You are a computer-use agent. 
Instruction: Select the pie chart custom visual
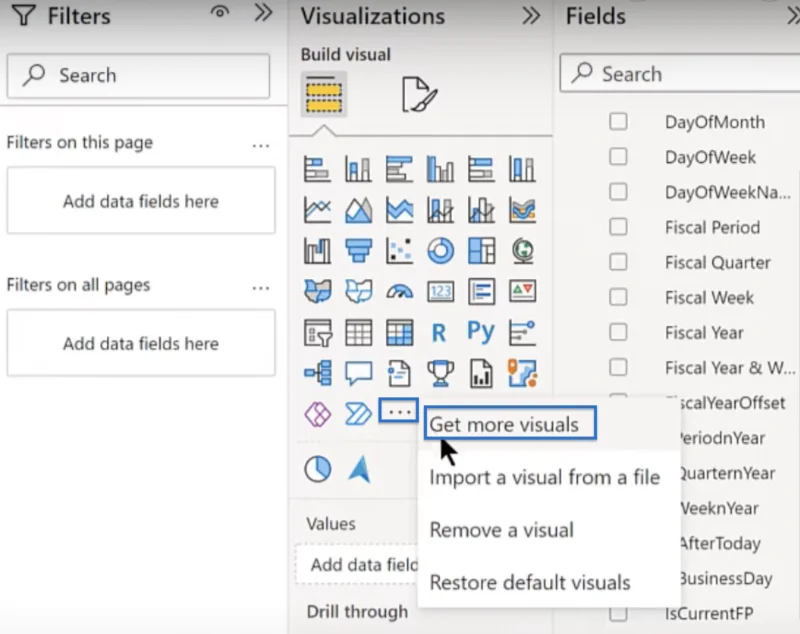click(x=317, y=469)
